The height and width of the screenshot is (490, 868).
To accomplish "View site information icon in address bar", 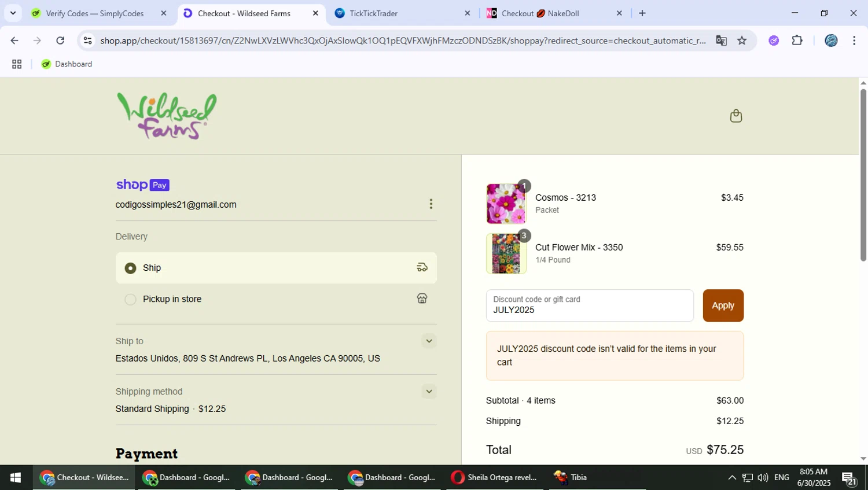I will point(87,40).
